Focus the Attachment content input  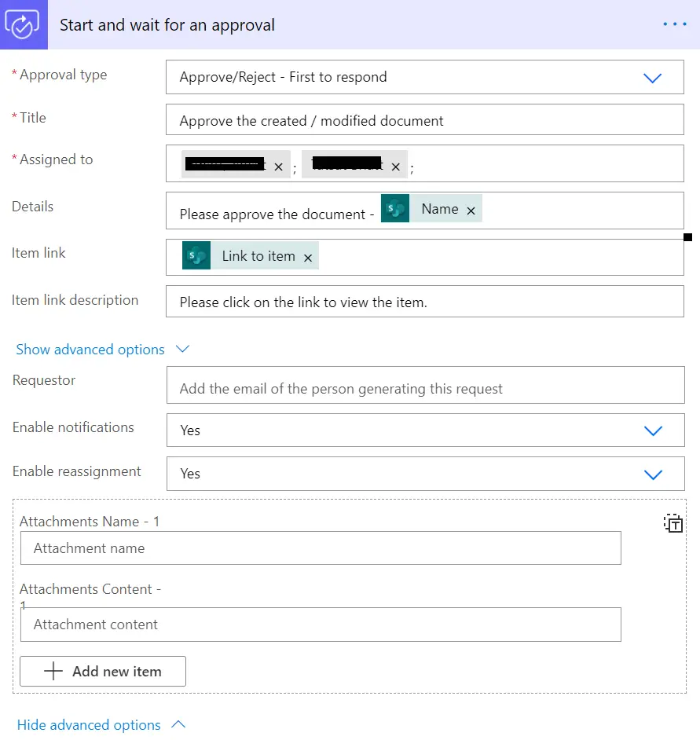[321, 625]
